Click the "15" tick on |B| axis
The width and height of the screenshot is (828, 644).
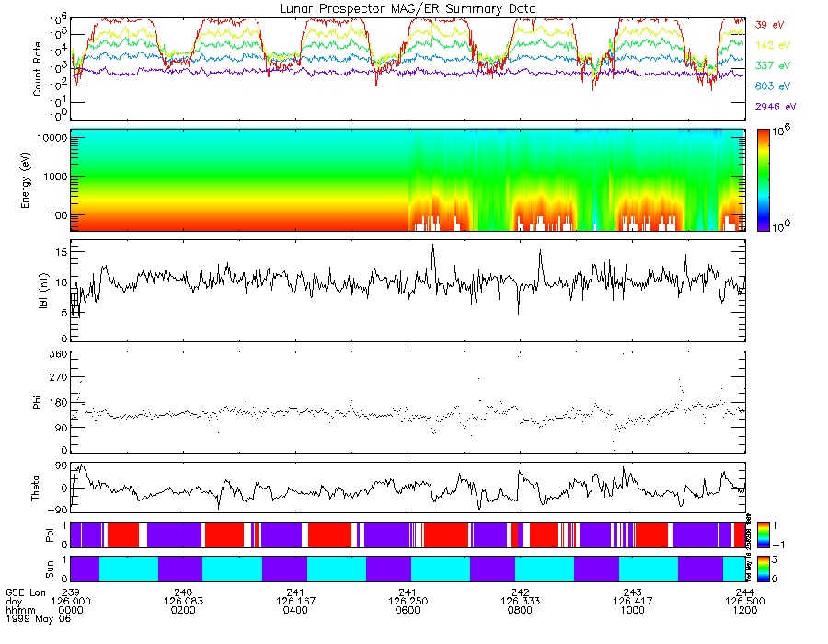[x=62, y=252]
